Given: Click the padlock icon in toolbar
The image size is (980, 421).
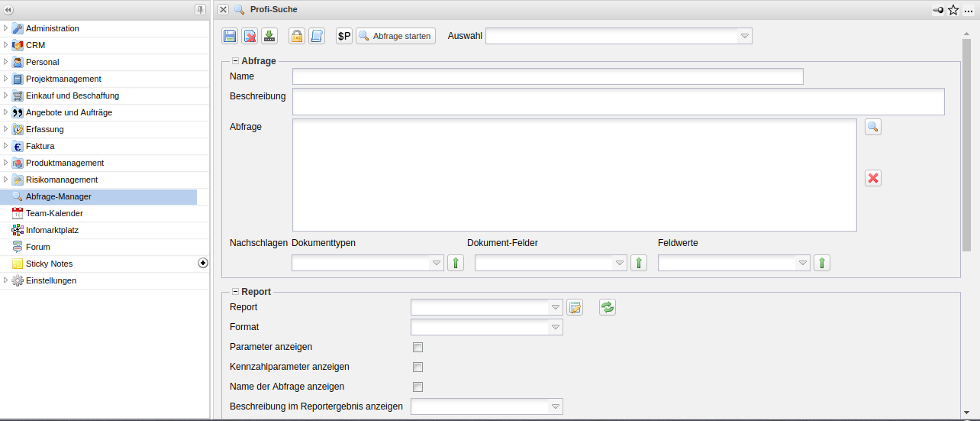Looking at the screenshot, I should point(296,36).
